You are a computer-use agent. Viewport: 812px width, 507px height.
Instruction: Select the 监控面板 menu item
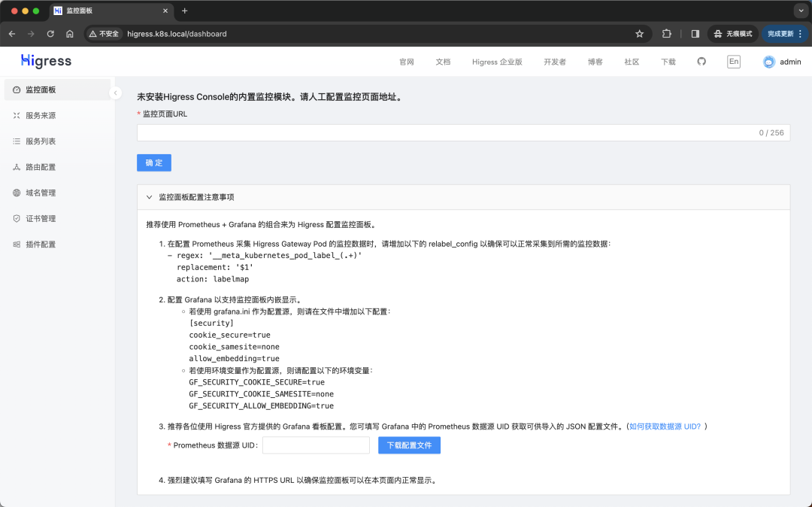(57, 90)
